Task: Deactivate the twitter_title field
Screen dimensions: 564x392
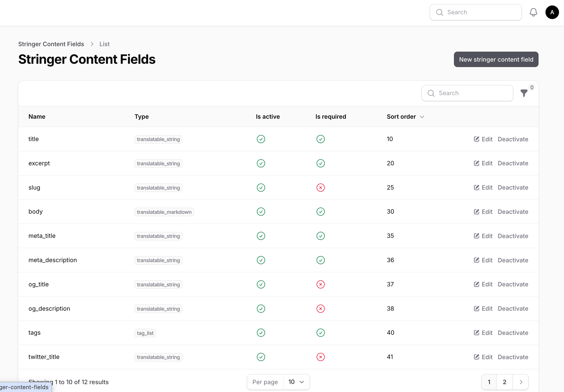Action: (x=513, y=357)
